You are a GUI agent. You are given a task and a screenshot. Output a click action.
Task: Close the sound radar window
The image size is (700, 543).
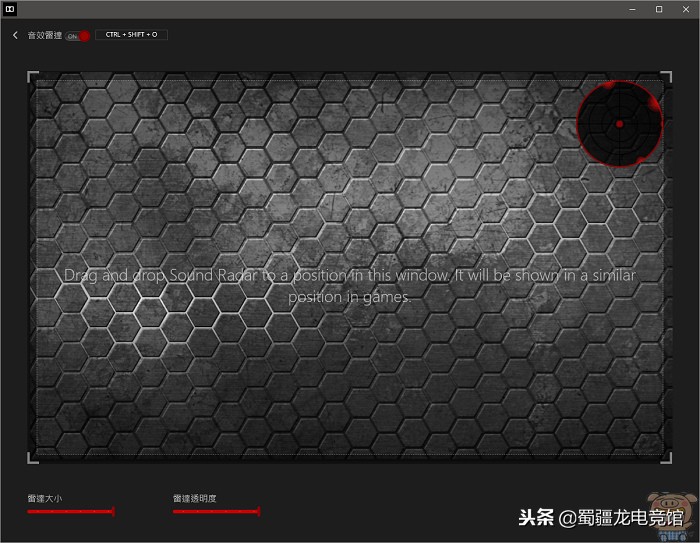coord(685,9)
